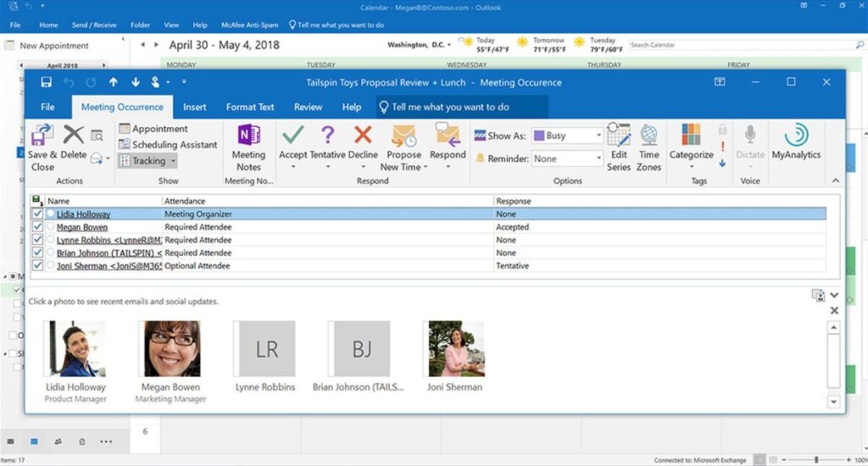Decline the meeting invitation
868x466 pixels.
pyautogui.click(x=363, y=143)
